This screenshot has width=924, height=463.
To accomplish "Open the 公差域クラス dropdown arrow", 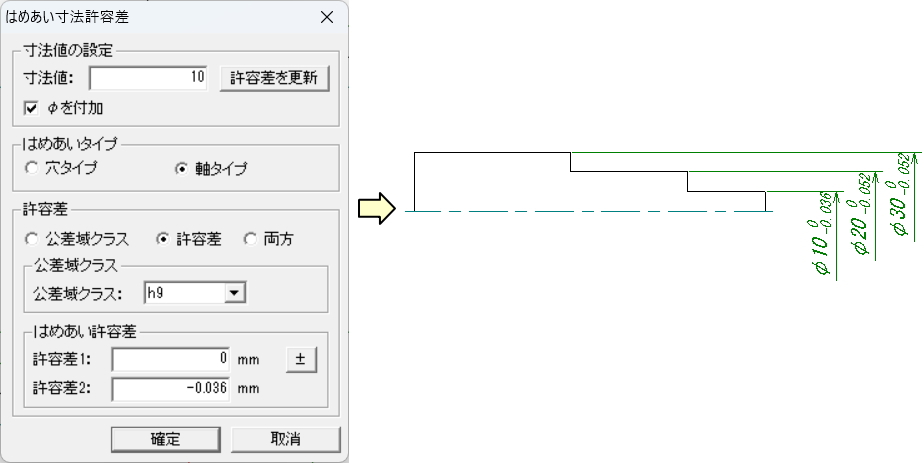I will click(235, 293).
